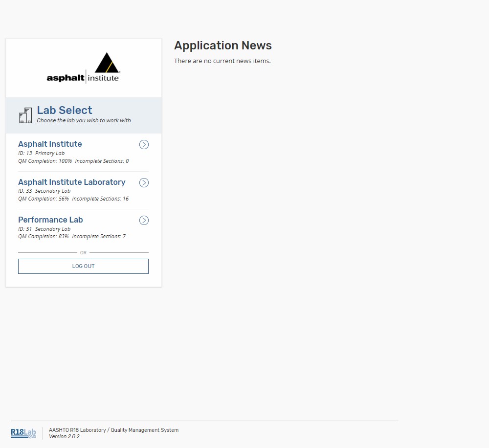Click the LOG OUT button
The width and height of the screenshot is (489, 448).
point(83,266)
